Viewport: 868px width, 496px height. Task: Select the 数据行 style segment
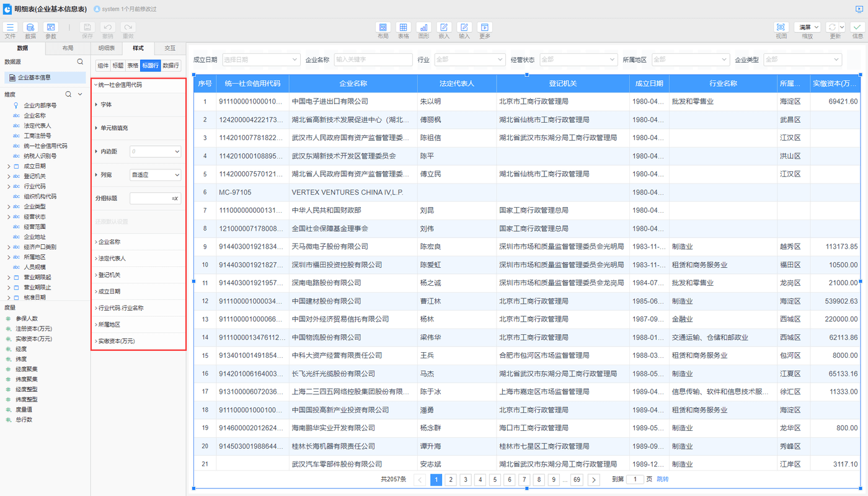pos(170,65)
